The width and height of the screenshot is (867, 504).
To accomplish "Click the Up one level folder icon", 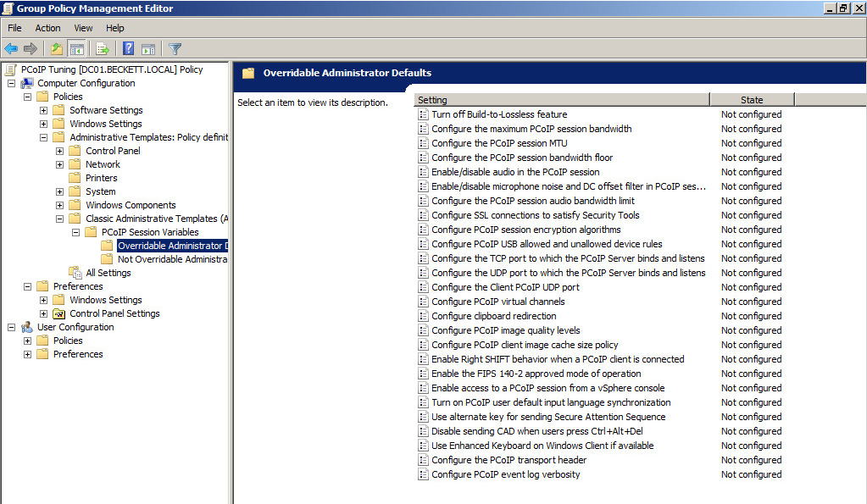I will (57, 49).
